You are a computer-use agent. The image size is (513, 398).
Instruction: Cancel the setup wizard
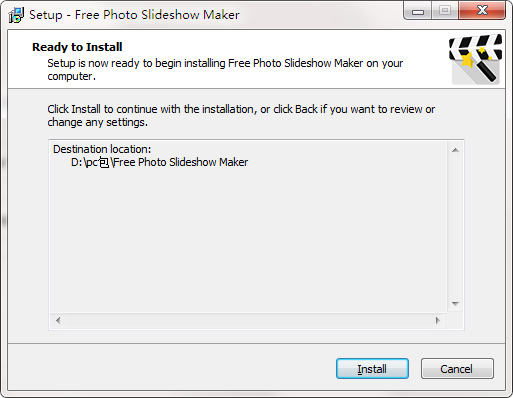457,369
